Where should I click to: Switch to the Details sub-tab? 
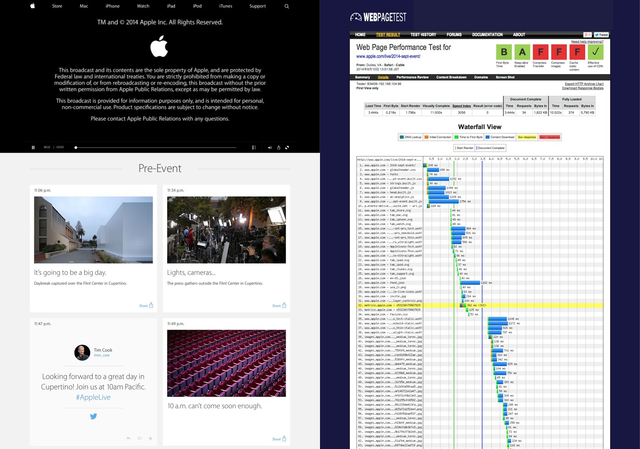(x=383, y=77)
